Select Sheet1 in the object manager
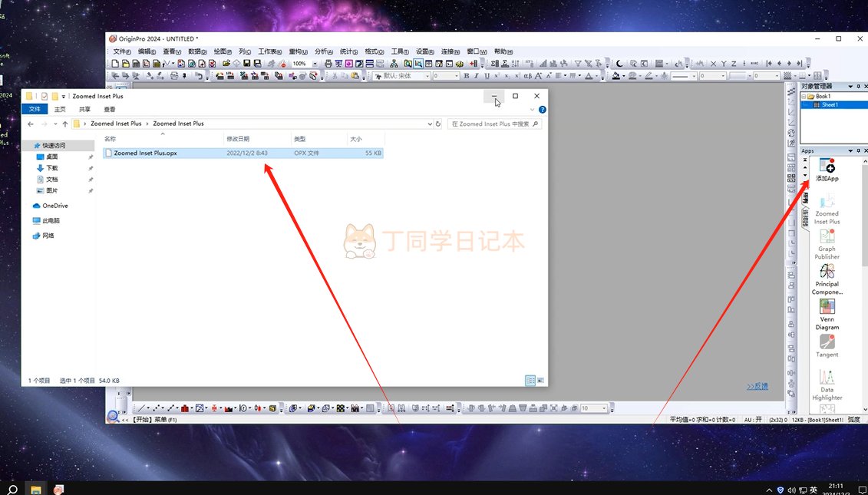This screenshot has height=495, width=868. coord(830,104)
